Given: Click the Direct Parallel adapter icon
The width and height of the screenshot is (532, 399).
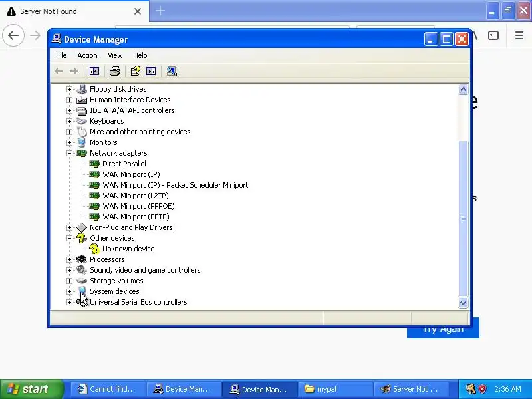Looking at the screenshot, I should pyautogui.click(x=94, y=164).
